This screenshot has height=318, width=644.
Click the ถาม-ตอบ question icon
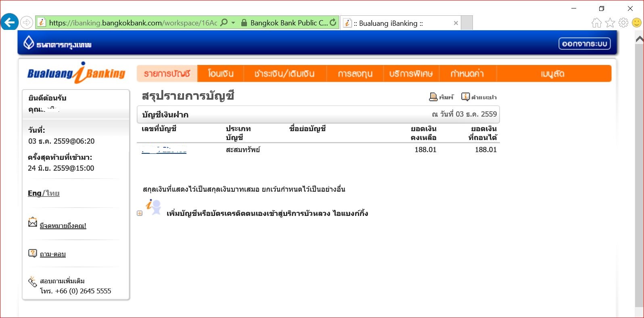pos(33,253)
